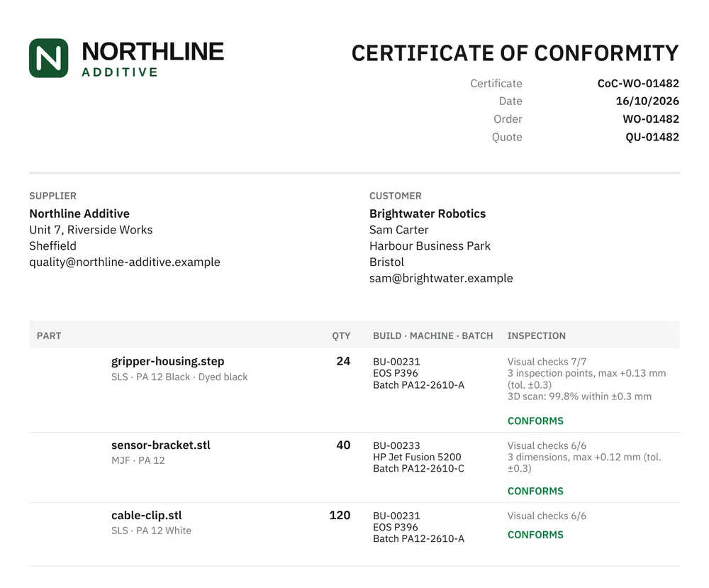709x588 pixels.
Task: Click address line Harbour Business Park
Action: point(430,246)
